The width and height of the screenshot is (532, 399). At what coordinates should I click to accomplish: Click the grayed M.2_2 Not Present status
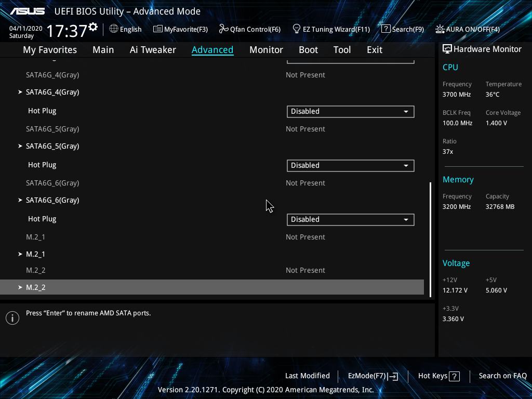[305, 270]
